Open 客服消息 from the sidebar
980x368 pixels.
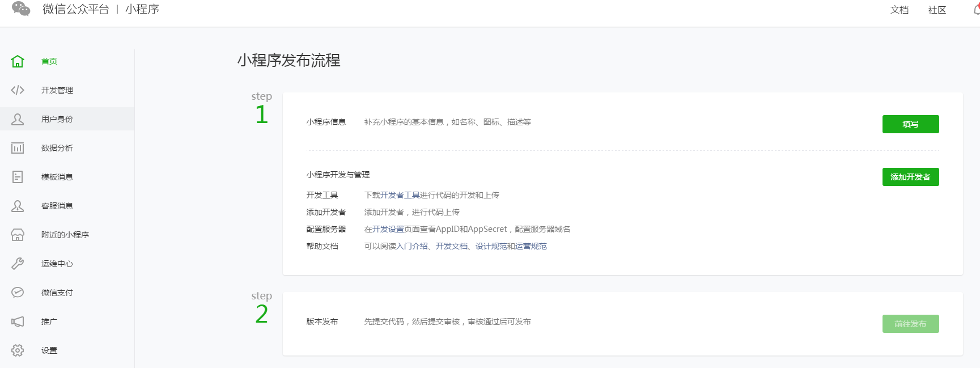pos(57,206)
